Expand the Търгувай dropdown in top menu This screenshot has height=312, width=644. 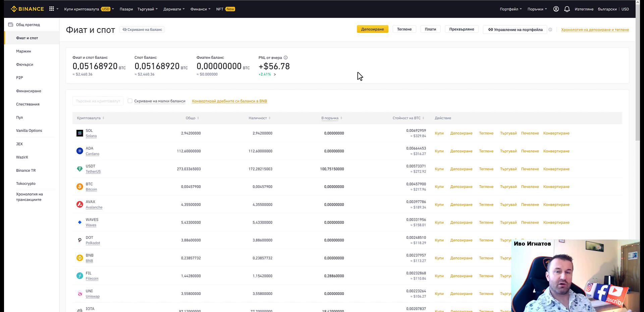pos(147,9)
